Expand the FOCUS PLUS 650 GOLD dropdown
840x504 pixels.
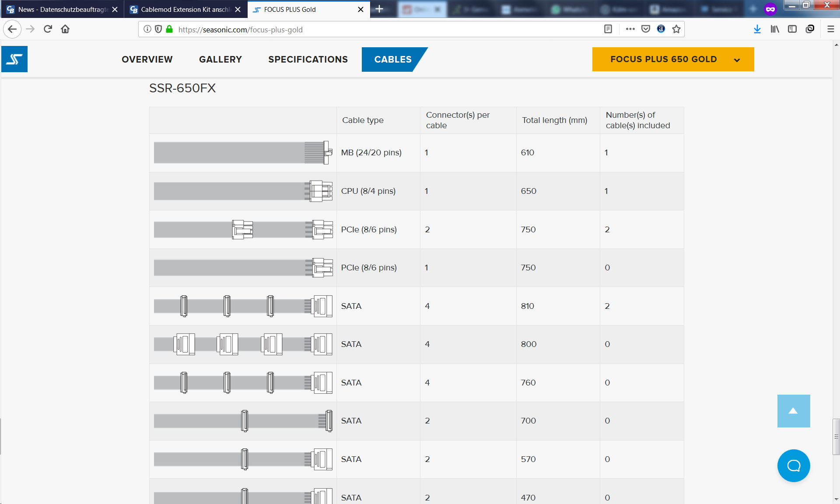673,59
